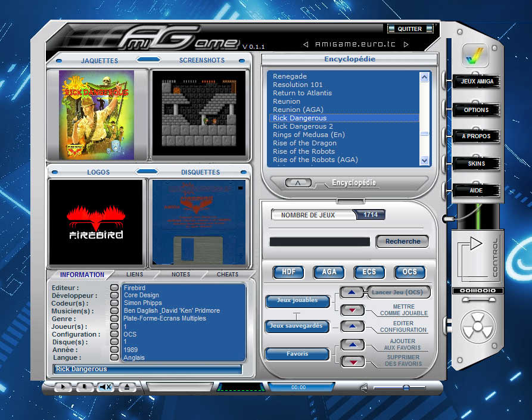This screenshot has width=532, height=420.
Task: Click the LOGOS panel header
Action: point(98,172)
